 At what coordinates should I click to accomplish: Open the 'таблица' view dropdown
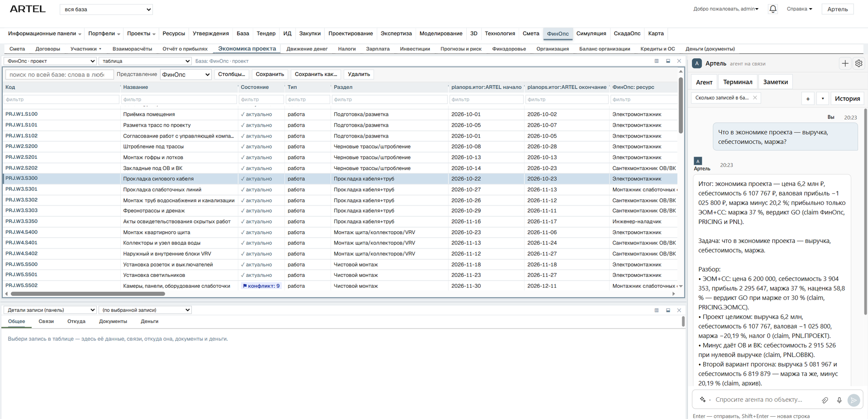[145, 61]
